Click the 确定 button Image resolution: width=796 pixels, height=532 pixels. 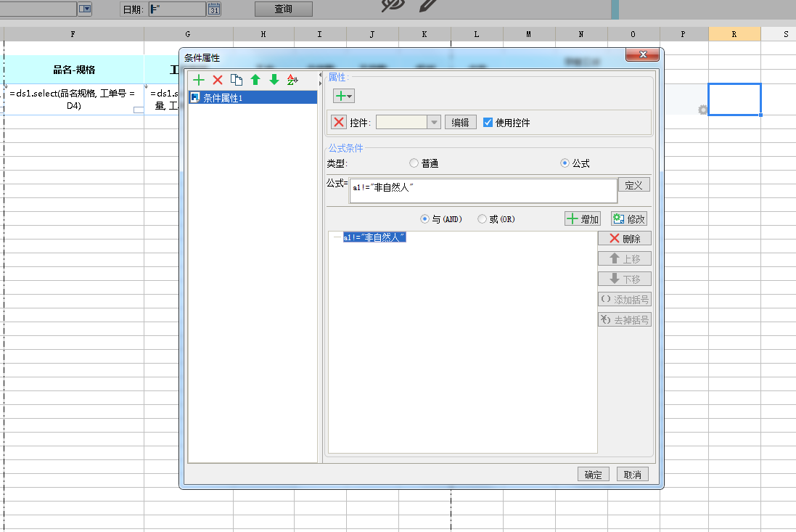tap(593, 475)
